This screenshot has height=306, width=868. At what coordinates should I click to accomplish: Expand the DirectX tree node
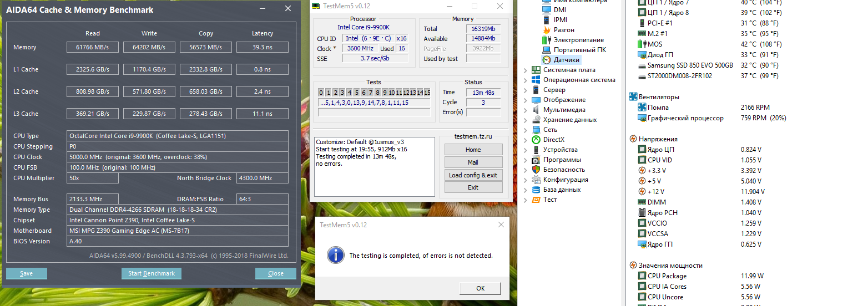526,140
